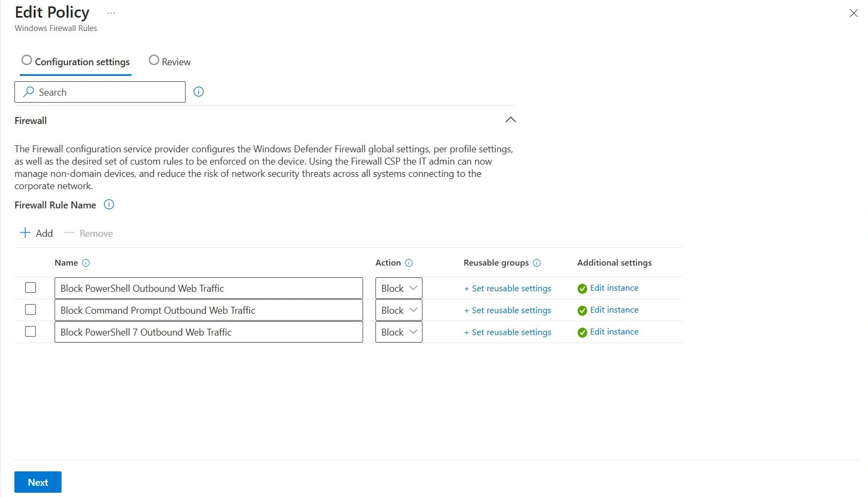Click the plus Add rule icon
Image resolution: width=868 pixels, height=497 pixels.
pyautogui.click(x=25, y=232)
